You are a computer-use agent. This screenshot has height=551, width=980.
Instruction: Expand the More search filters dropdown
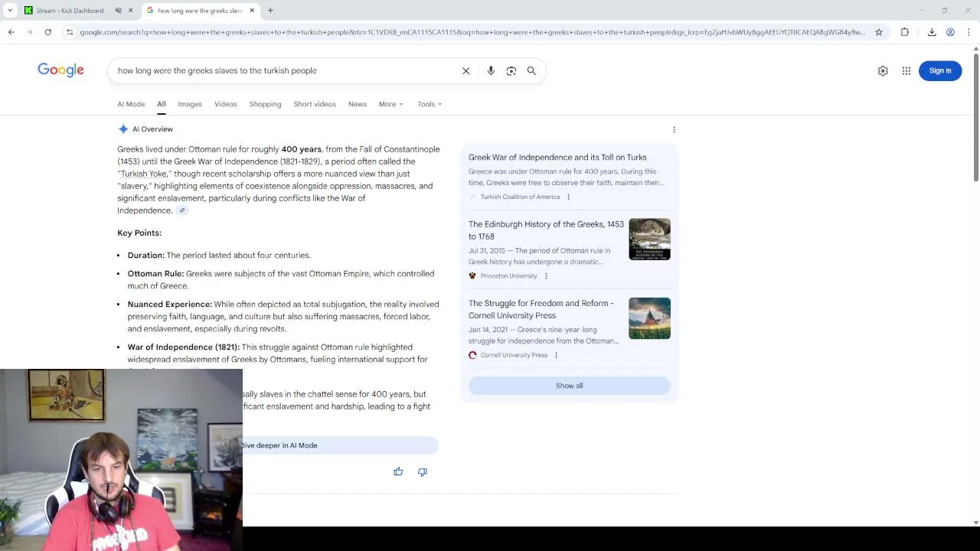pos(390,104)
